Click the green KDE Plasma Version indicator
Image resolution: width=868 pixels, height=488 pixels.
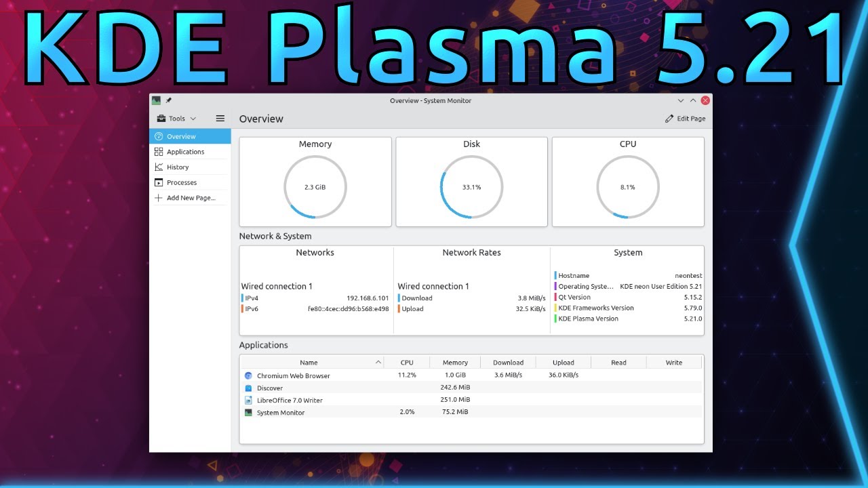pos(555,319)
